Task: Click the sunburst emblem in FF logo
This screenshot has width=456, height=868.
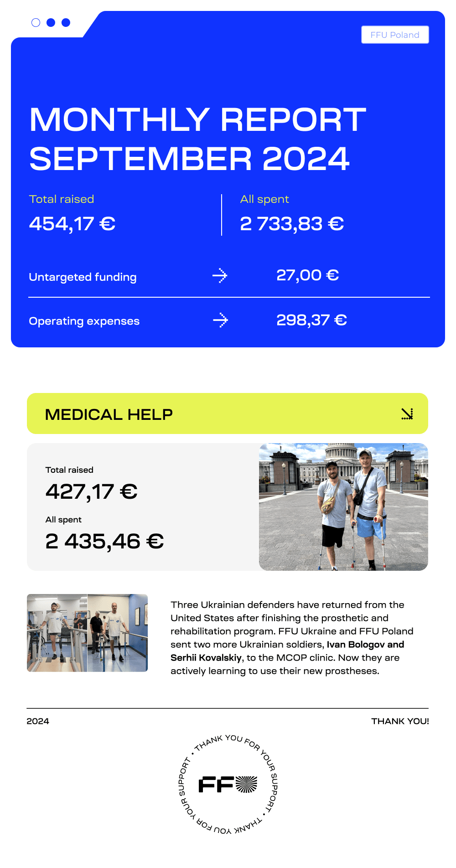Action: 247,785
